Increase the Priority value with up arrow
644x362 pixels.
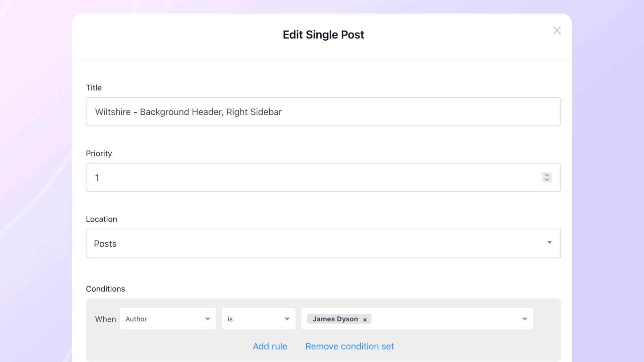[547, 175]
